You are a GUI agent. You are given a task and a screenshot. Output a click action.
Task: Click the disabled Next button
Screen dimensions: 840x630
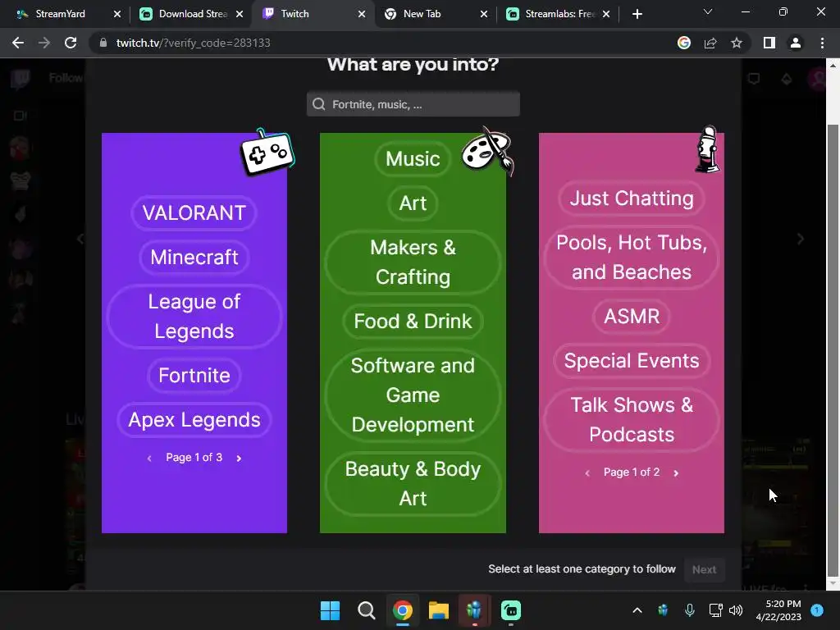pos(704,569)
